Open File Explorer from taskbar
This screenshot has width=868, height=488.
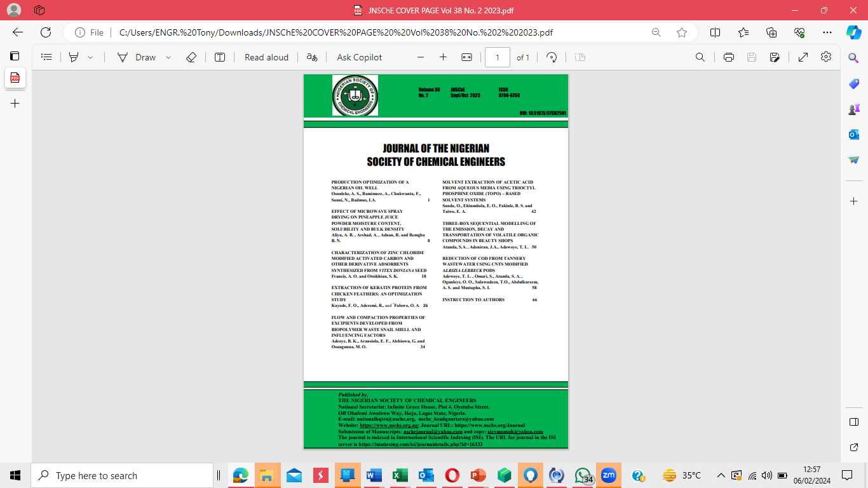click(x=267, y=475)
